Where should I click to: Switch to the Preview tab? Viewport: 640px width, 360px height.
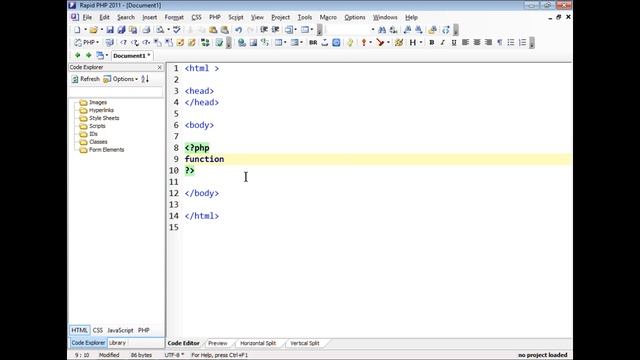coord(218,343)
